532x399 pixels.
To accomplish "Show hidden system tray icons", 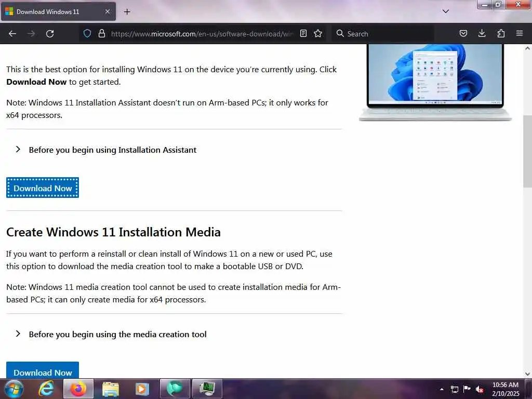I will [442, 389].
